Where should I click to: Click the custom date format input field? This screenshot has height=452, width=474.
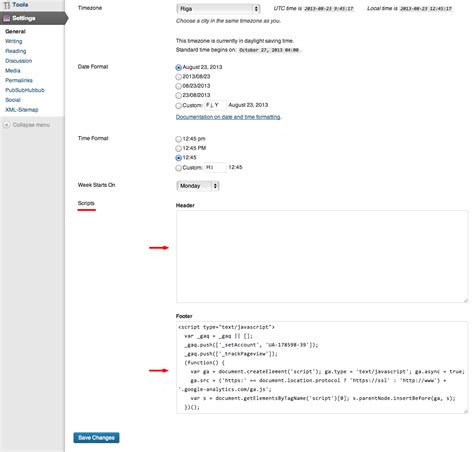coord(215,105)
